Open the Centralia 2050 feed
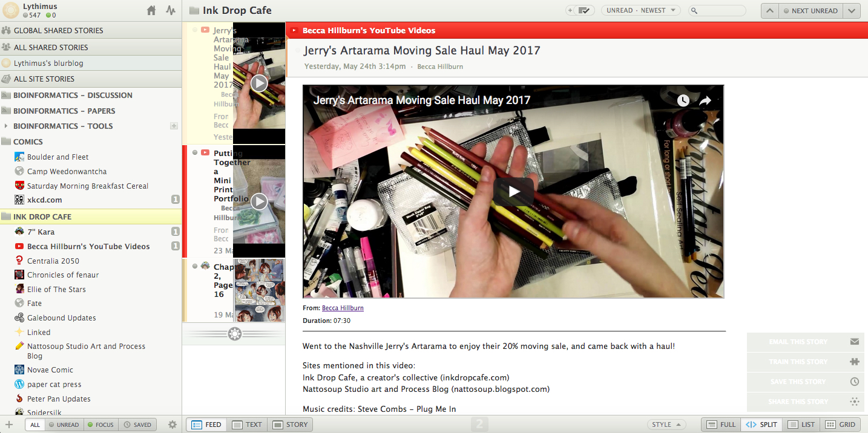The width and height of the screenshot is (868, 433). pos(53,261)
